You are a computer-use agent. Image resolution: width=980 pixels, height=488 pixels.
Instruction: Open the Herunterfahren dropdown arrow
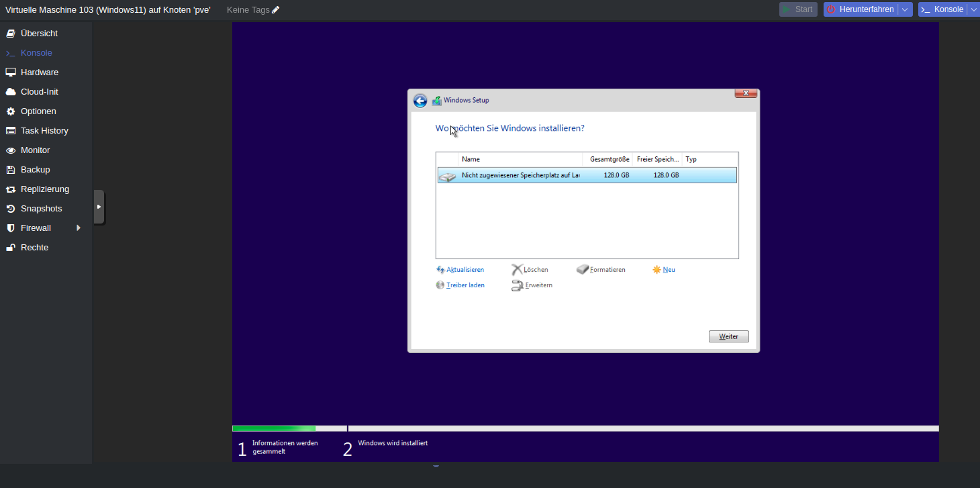[x=905, y=9]
